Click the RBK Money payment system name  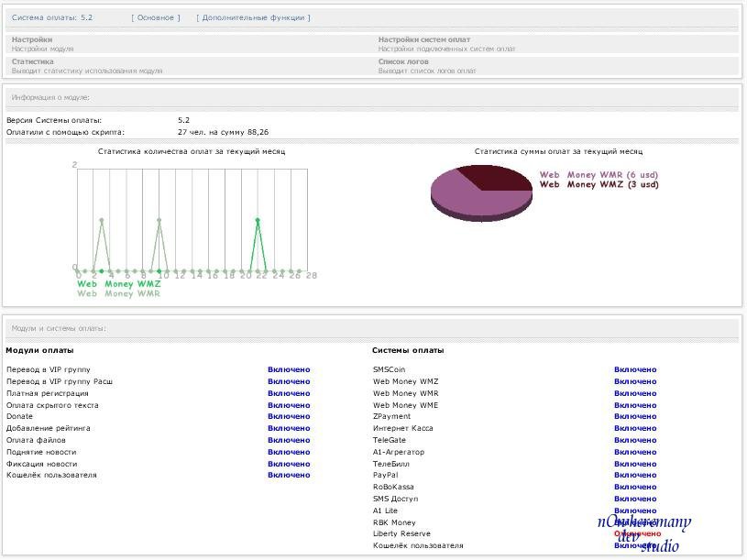click(x=394, y=522)
